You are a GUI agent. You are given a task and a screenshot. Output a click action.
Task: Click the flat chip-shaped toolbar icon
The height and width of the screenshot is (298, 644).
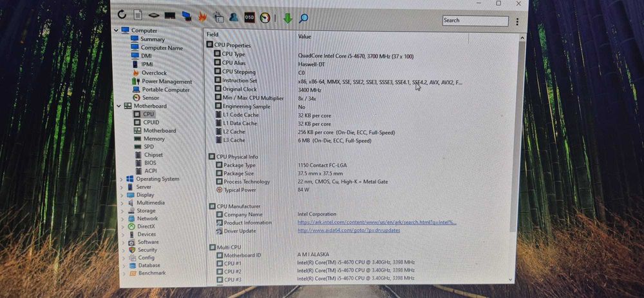click(x=154, y=15)
